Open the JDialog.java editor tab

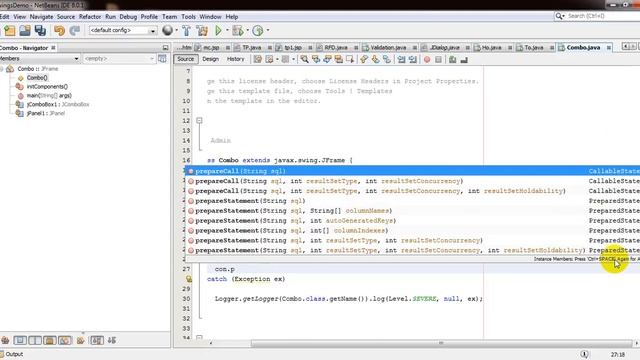coord(444,48)
